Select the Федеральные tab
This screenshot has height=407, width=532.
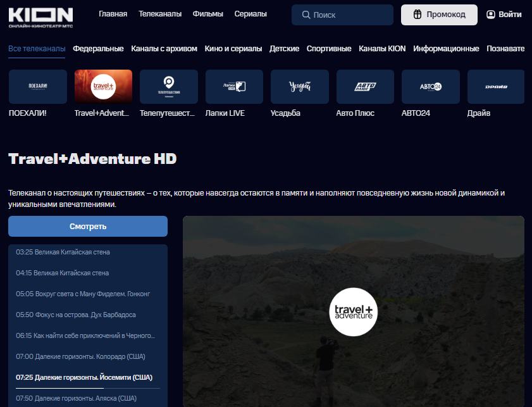click(x=98, y=49)
